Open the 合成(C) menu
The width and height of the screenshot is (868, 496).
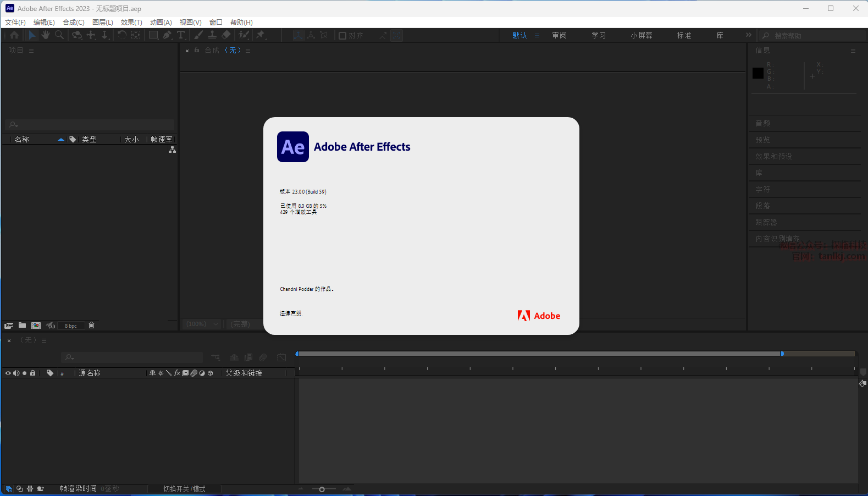74,23
